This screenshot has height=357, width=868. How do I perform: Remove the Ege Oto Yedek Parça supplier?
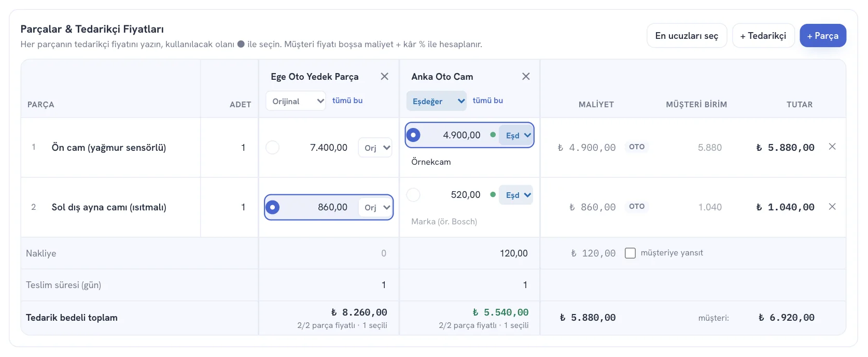click(x=384, y=77)
